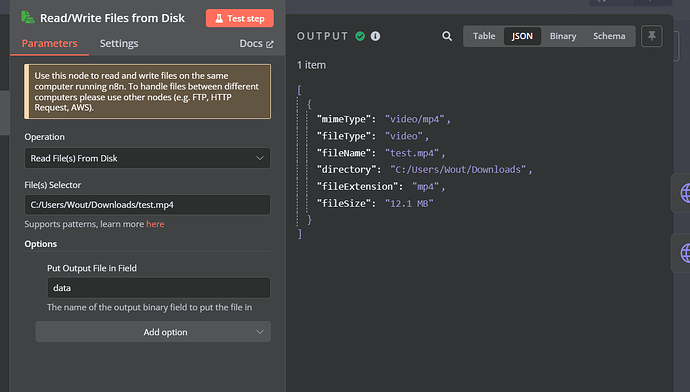
Task: Click the Put Output File in Field input
Action: [x=159, y=288]
